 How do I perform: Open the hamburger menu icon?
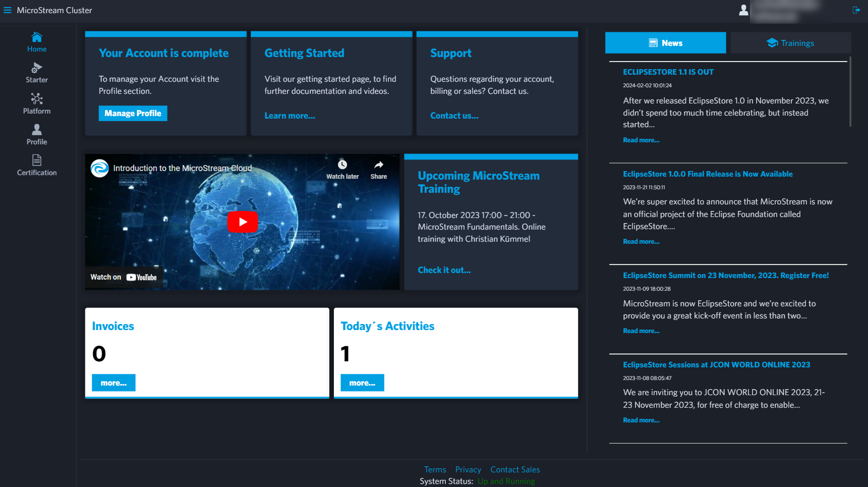click(x=8, y=10)
